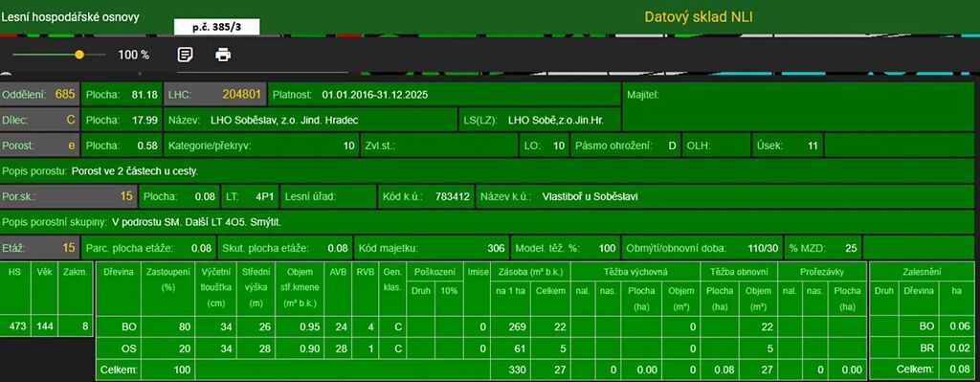980x382 pixels.
Task: Select the OS species row cell
Action: click(129, 348)
